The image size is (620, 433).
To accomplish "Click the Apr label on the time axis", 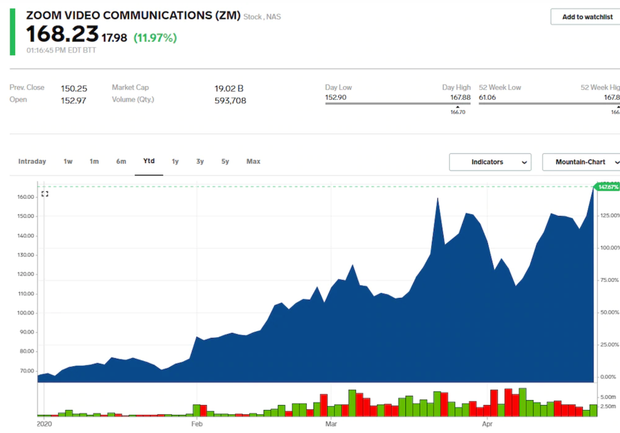I will (x=489, y=424).
